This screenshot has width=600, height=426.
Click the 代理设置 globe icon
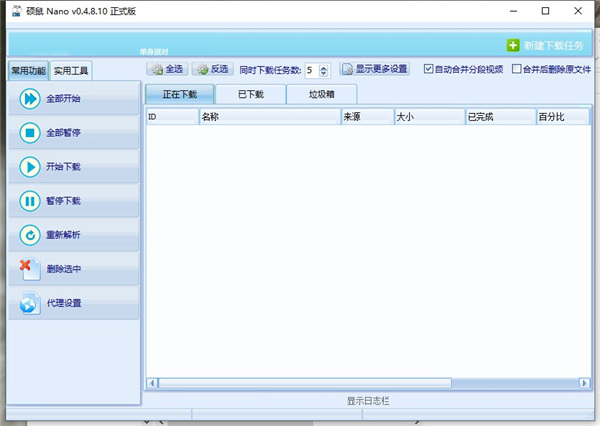[x=30, y=303]
